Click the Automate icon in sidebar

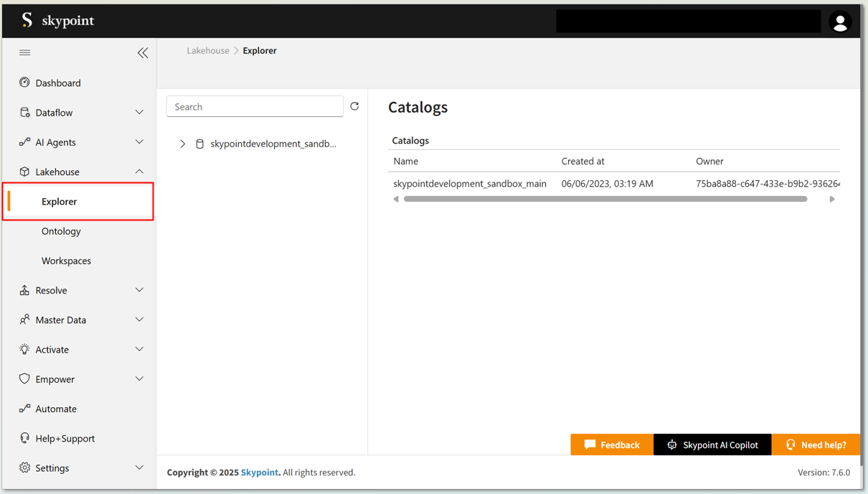[x=24, y=409]
